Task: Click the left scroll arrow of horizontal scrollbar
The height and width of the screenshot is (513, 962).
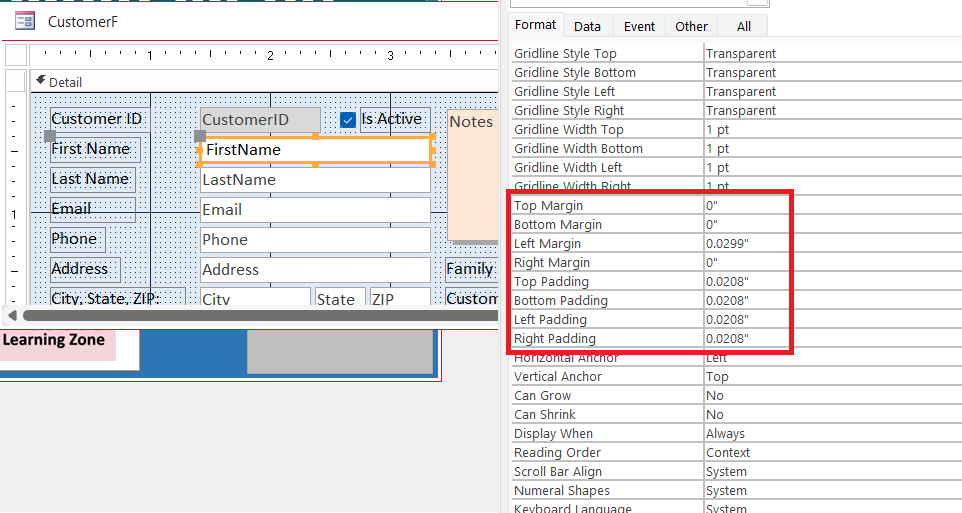Action: (11, 315)
